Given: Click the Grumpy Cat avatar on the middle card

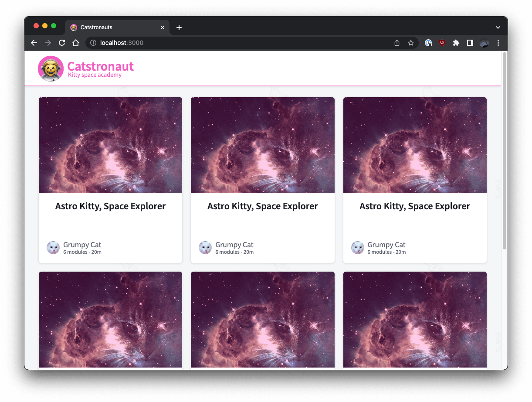Looking at the screenshot, I should pos(205,248).
